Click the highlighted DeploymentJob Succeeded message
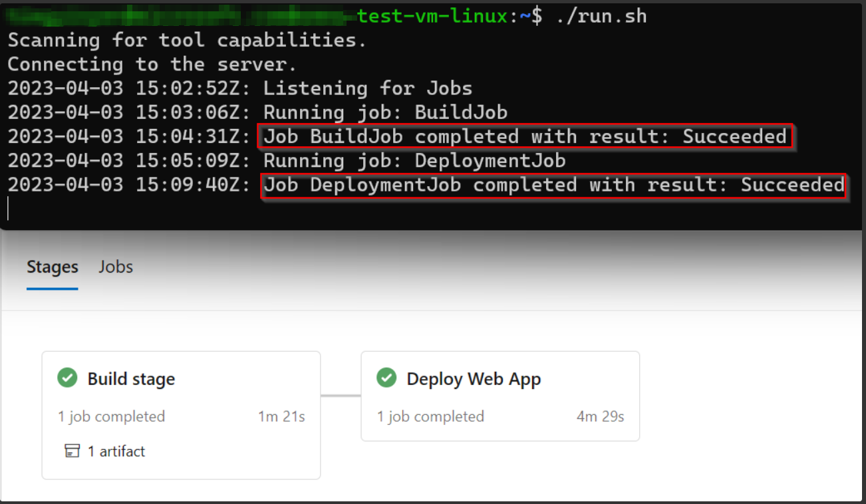Image resolution: width=866 pixels, height=504 pixels. point(553,185)
